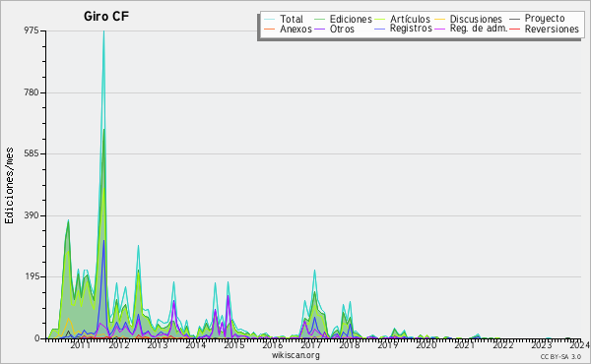The height and width of the screenshot is (364, 591).
Task: Click the x-axis year label 2013
Action: coord(158,344)
